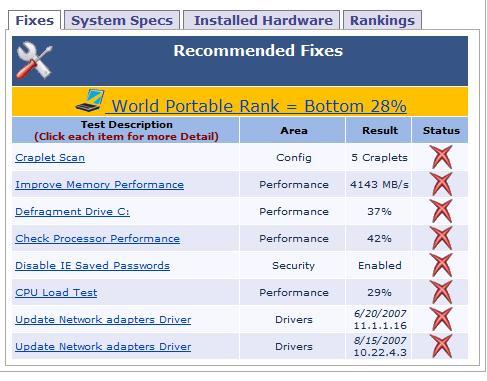Open Update Network adapters Driver dated 8/15/2007
The height and width of the screenshot is (381, 487).
coord(103,346)
